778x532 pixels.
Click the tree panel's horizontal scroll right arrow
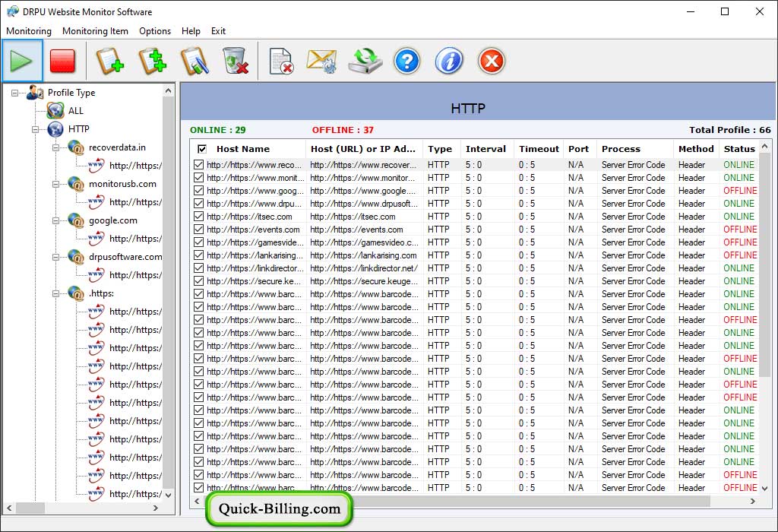(155, 508)
